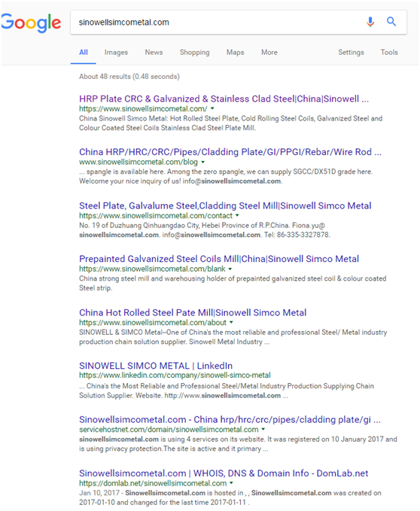
Task: Click the Google logo
Action: (32, 23)
